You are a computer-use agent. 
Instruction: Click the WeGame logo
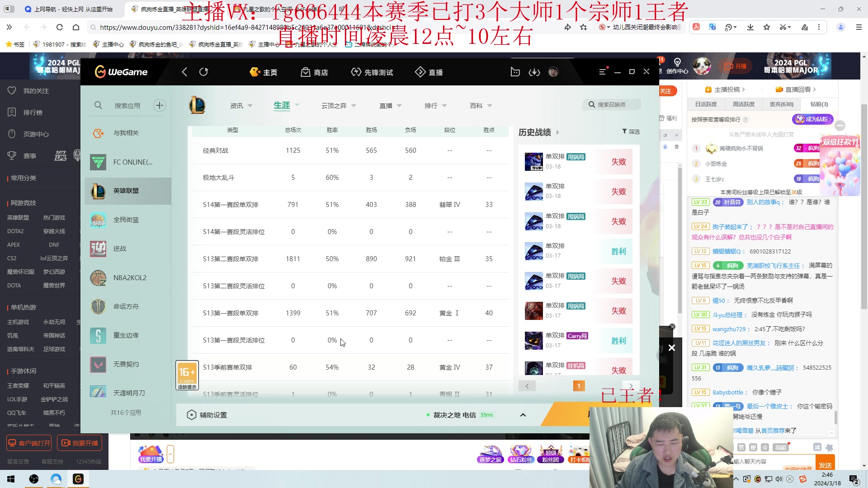coord(121,72)
